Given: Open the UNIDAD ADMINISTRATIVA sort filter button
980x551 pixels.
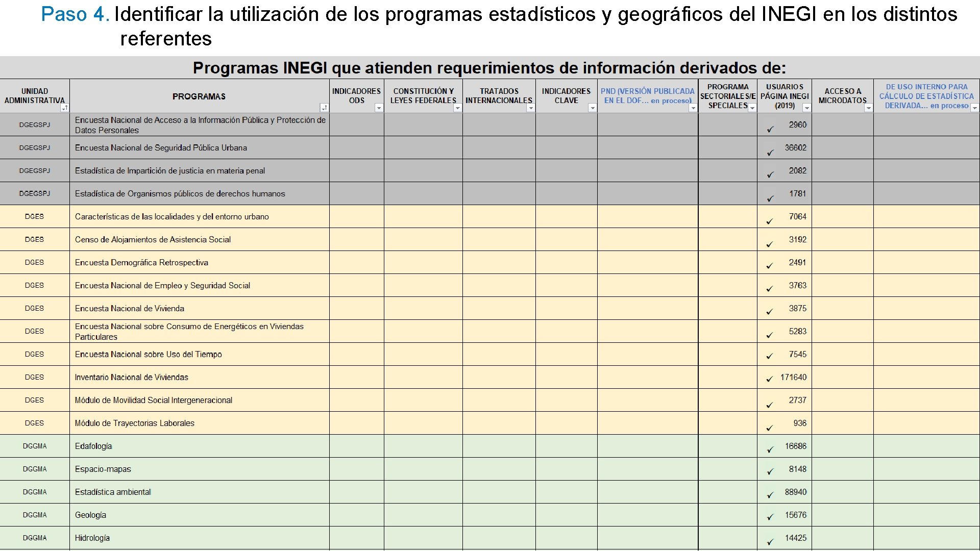Looking at the screenshot, I should pyautogui.click(x=64, y=108).
